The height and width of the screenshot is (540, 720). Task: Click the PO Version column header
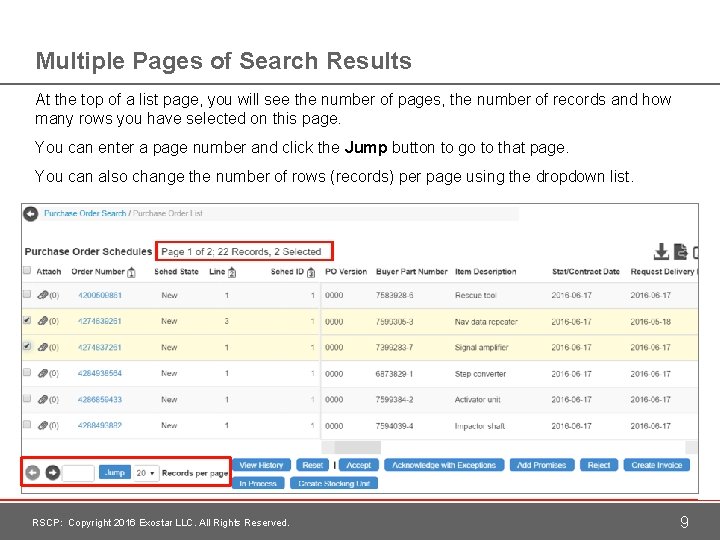[346, 272]
